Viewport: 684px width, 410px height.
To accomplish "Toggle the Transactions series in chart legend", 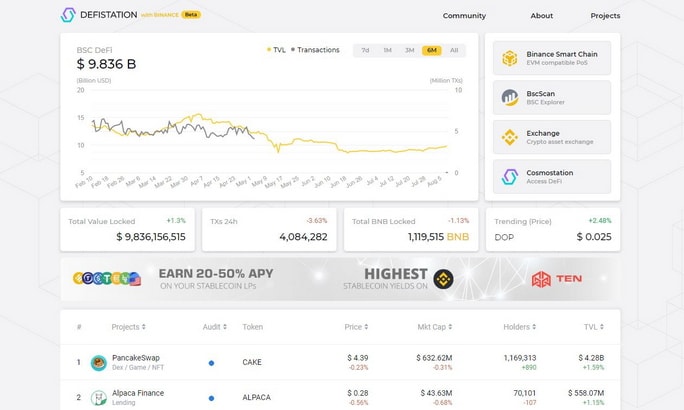I will (x=315, y=50).
